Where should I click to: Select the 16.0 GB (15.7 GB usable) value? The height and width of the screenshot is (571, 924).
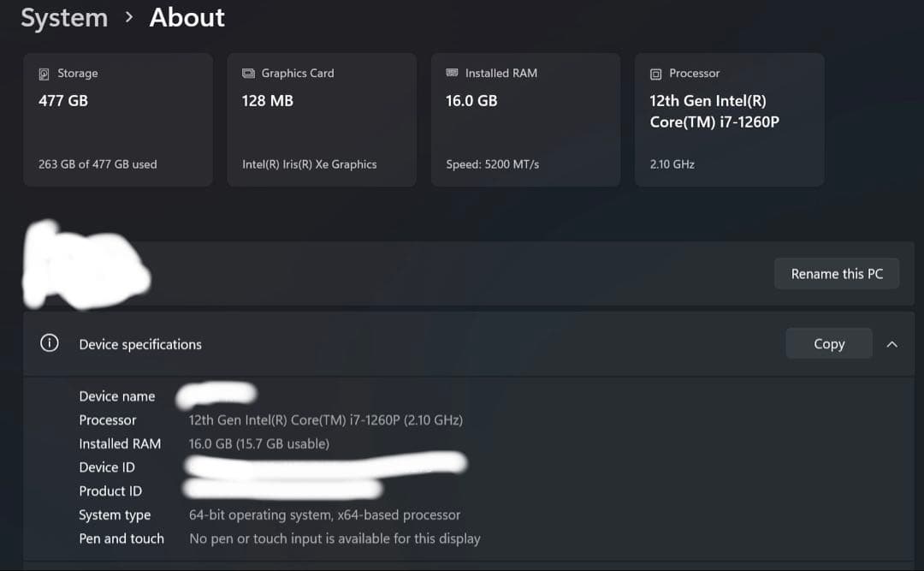258,443
